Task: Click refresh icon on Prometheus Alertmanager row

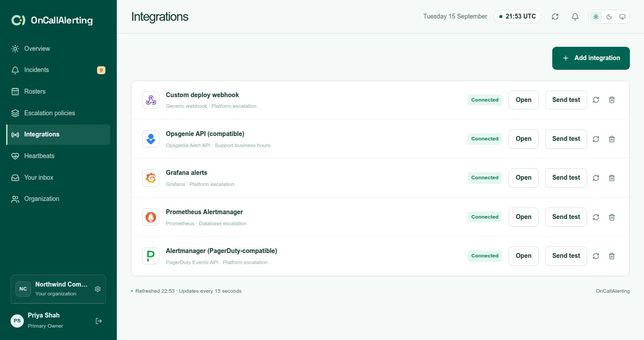Action: (596, 217)
